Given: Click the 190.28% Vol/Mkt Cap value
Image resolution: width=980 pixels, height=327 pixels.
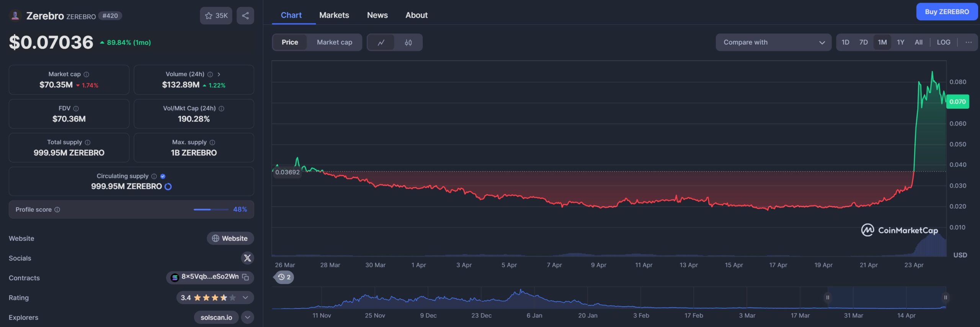Looking at the screenshot, I should tap(194, 119).
